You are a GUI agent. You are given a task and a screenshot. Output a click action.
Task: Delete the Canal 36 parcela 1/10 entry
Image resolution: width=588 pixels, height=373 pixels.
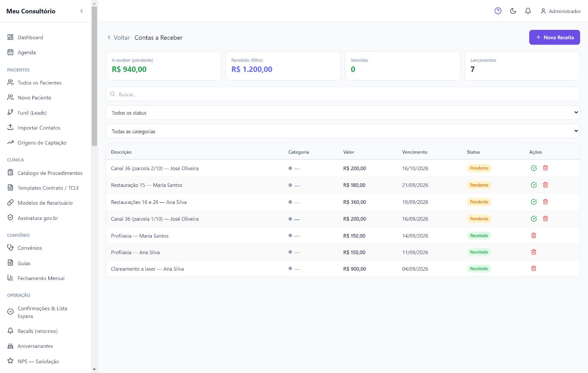click(x=546, y=219)
